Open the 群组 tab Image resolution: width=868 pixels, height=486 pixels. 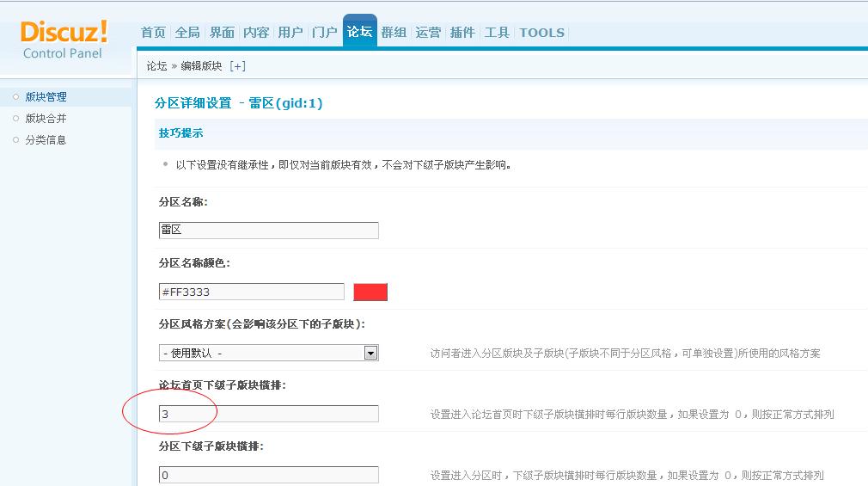pos(394,33)
